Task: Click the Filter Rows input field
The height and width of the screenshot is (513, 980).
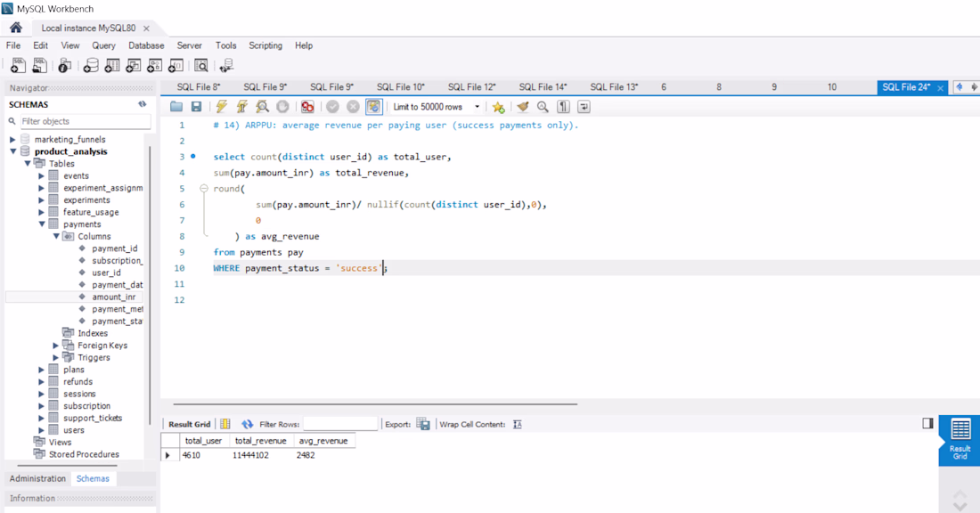Action: [340, 424]
